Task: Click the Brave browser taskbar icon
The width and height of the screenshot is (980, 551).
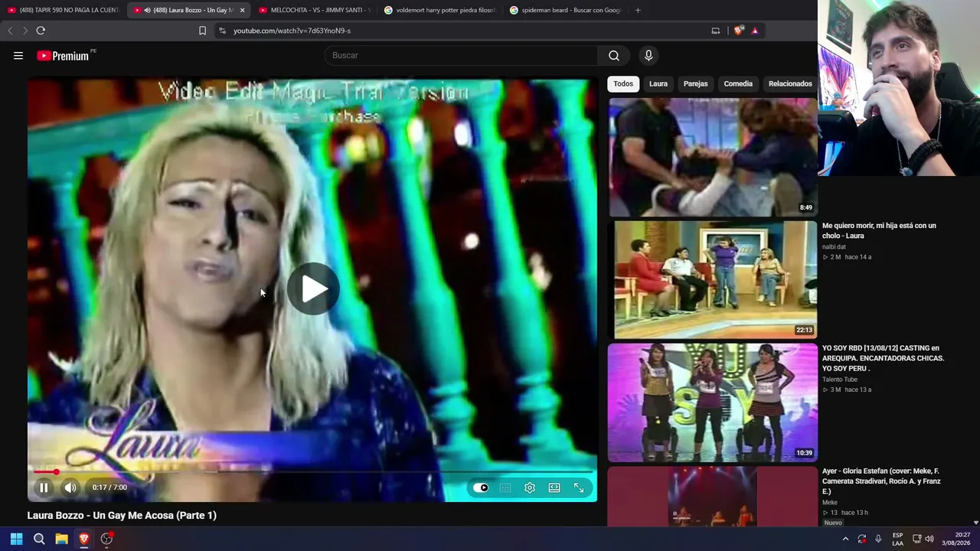Action: [84, 539]
